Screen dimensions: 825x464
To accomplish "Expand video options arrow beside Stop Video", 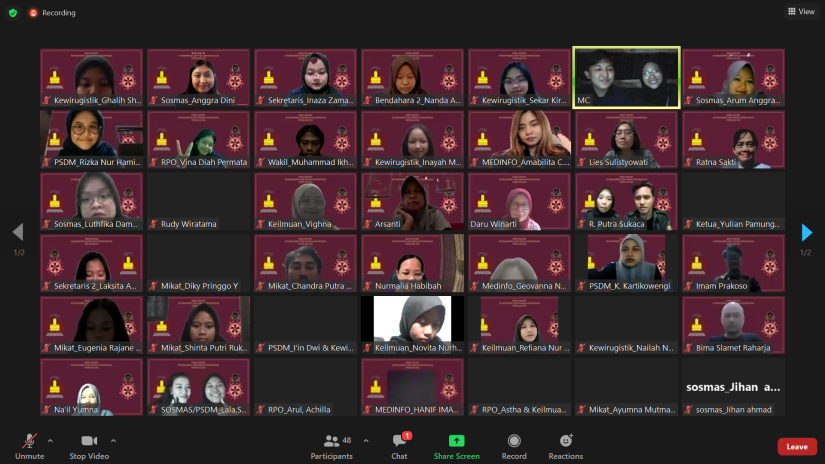I will click(113, 440).
